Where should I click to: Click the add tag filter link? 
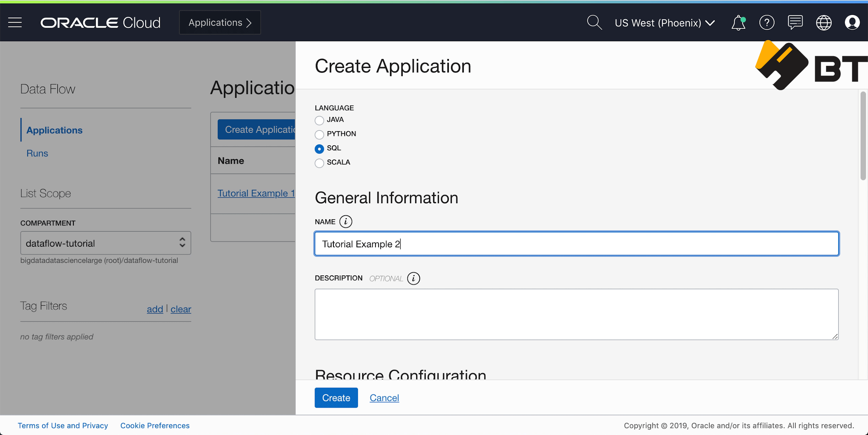pyautogui.click(x=154, y=308)
